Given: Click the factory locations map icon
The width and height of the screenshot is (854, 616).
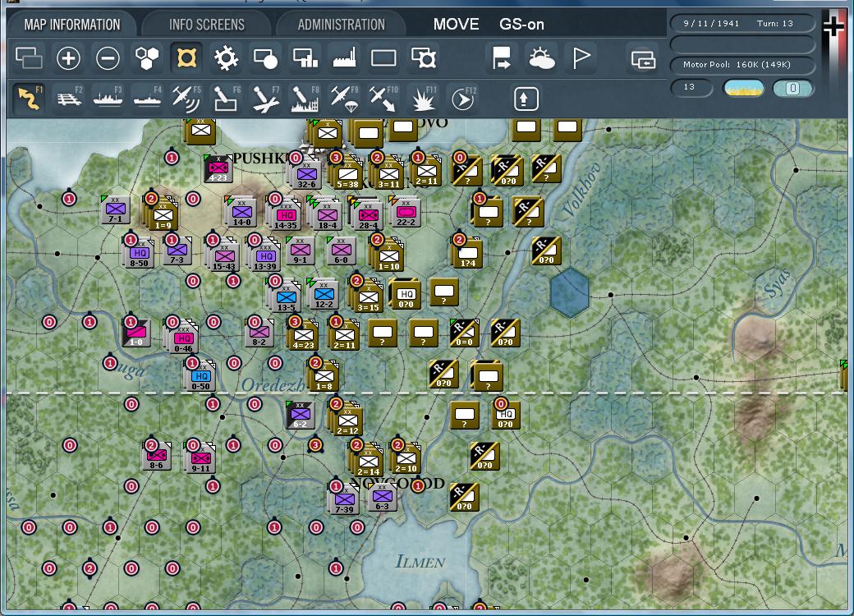Looking at the screenshot, I should pos(346,58).
